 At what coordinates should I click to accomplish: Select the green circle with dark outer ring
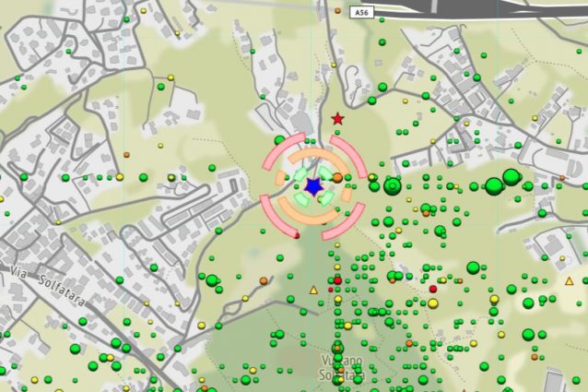(x=392, y=186)
